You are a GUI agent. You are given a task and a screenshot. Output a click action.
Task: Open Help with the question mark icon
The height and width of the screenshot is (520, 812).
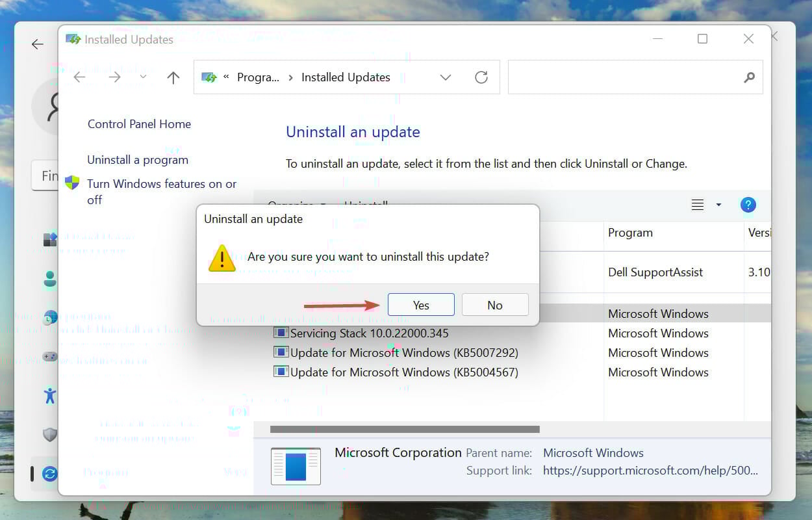tap(748, 205)
